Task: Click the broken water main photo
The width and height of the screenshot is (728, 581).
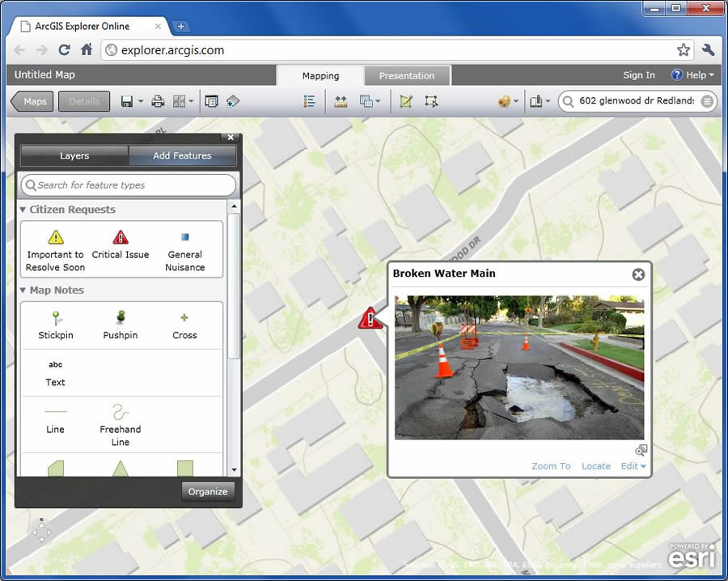Action: pos(519,367)
